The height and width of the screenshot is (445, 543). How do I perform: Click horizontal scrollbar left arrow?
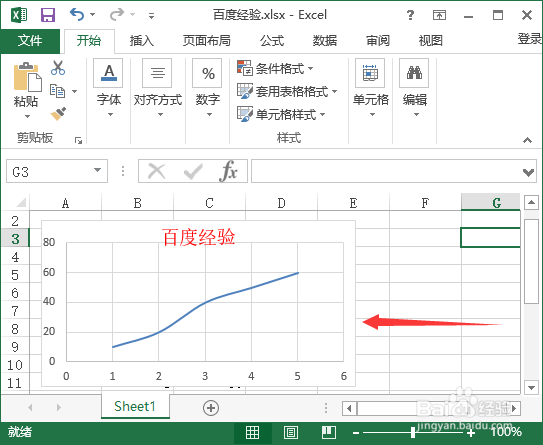[349, 408]
